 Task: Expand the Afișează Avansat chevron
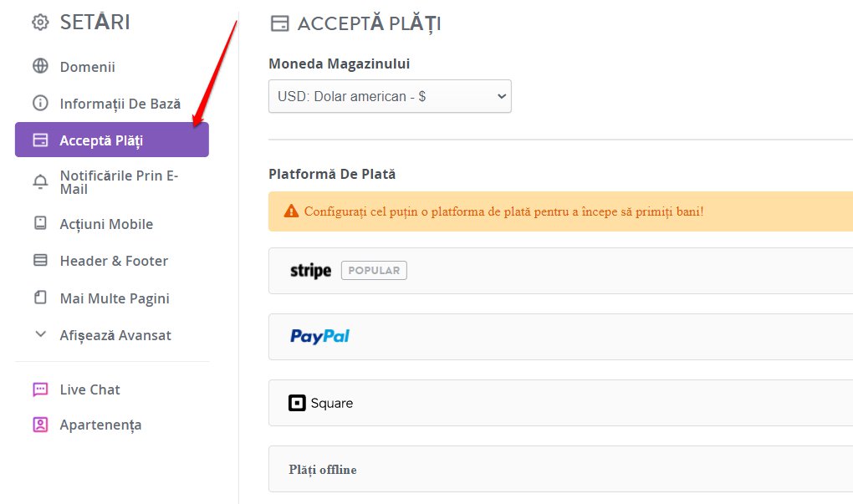[x=40, y=334]
